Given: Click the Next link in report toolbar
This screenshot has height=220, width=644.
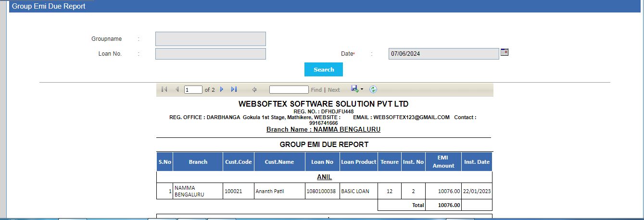Looking at the screenshot, I should 334,90.
